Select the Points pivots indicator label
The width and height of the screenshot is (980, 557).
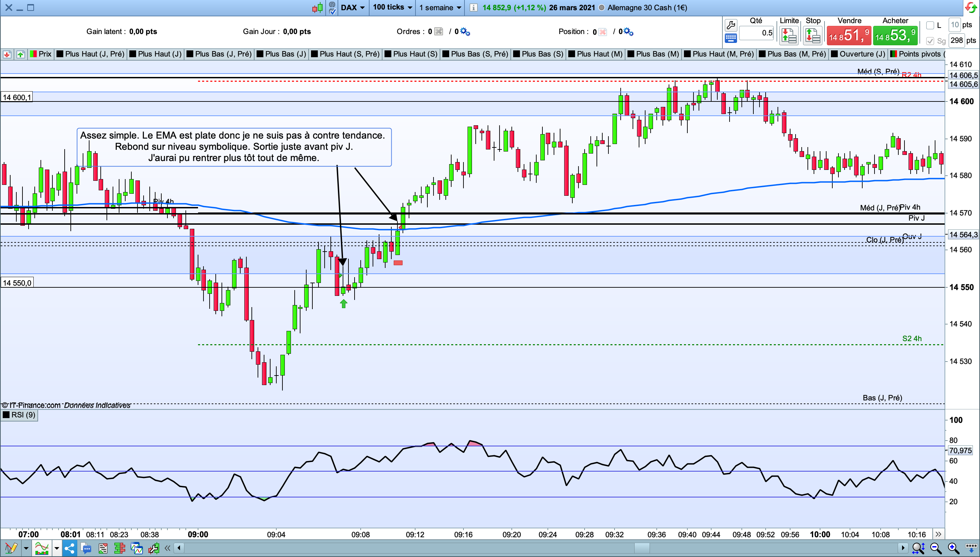918,54
